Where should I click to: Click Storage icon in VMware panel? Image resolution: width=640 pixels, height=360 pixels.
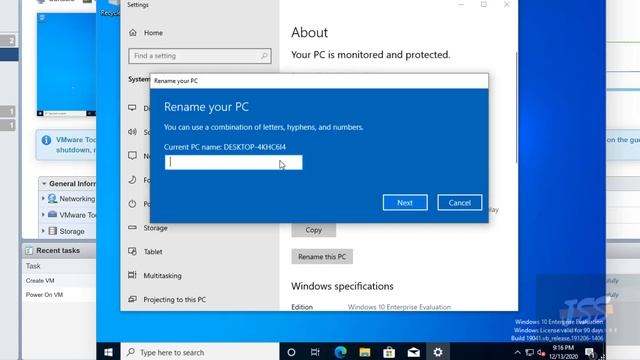[53, 231]
